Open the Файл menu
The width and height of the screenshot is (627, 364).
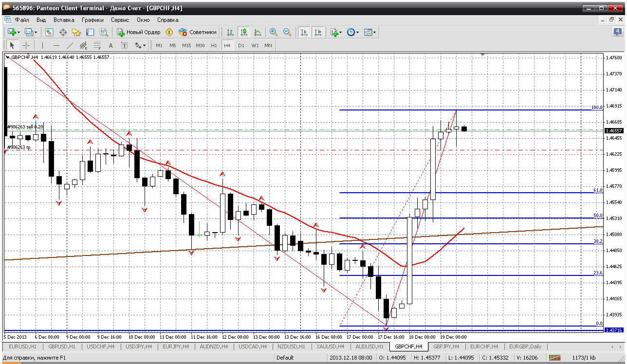[x=22, y=20]
